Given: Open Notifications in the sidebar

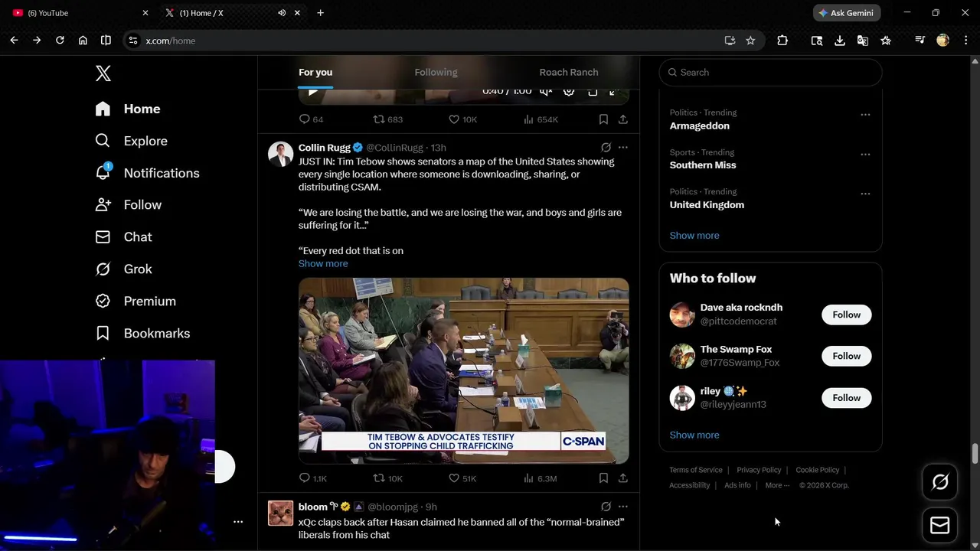Looking at the screenshot, I should [x=147, y=173].
